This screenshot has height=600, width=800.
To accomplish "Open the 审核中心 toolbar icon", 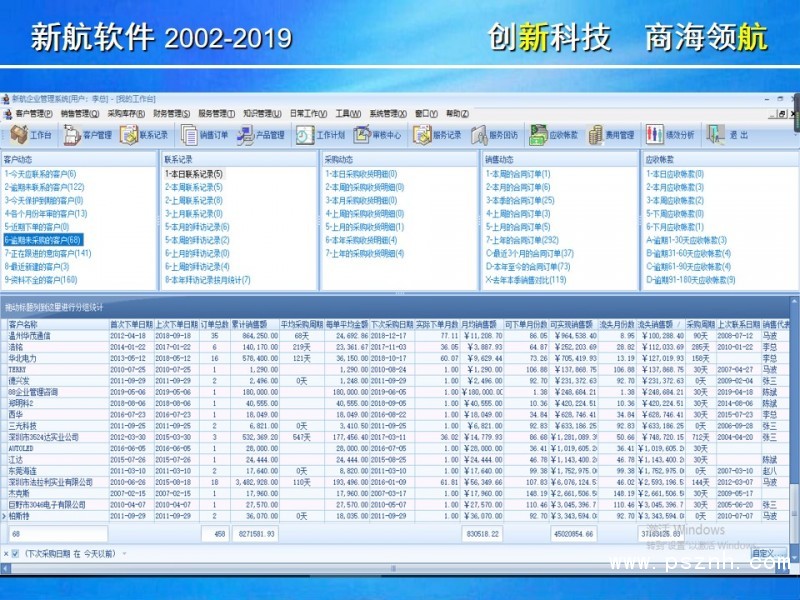I will point(380,135).
